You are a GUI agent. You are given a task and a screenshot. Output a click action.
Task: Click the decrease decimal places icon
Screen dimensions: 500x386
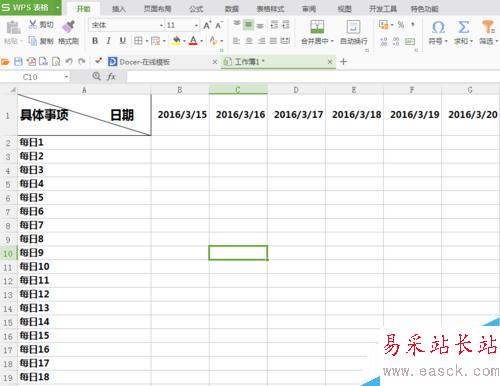(x=396, y=41)
